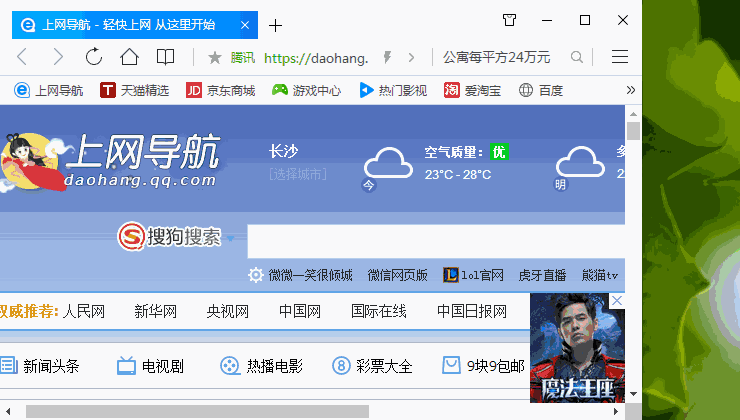Open 热门影视 bookmark
The image size is (740, 420).
click(393, 90)
